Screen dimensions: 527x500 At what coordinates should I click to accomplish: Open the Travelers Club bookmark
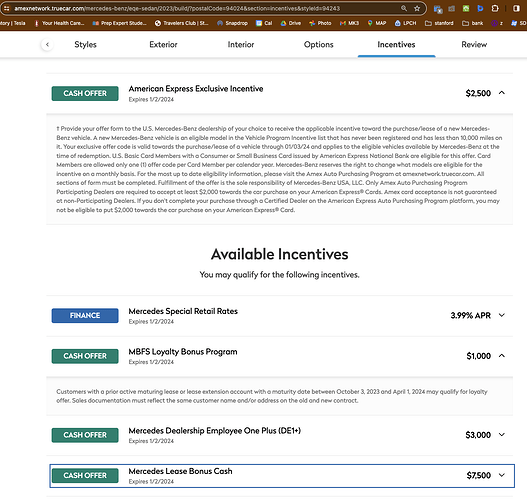(181, 23)
